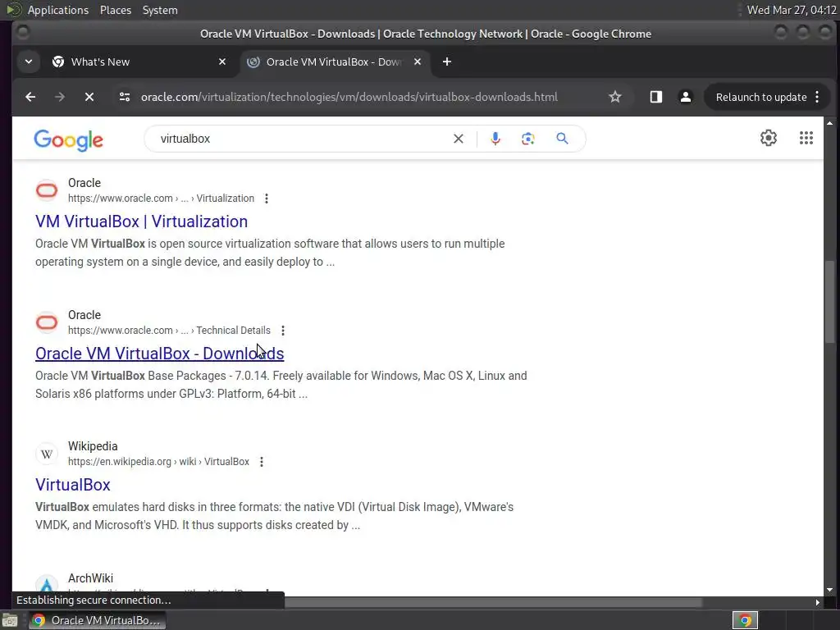Click the scroll up arrow
The width and height of the screenshot is (840, 630).
pos(830,123)
